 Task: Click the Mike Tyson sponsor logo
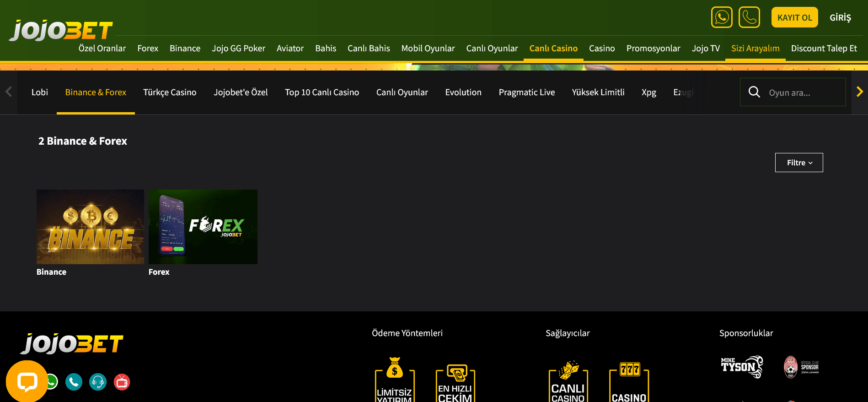[x=742, y=367]
